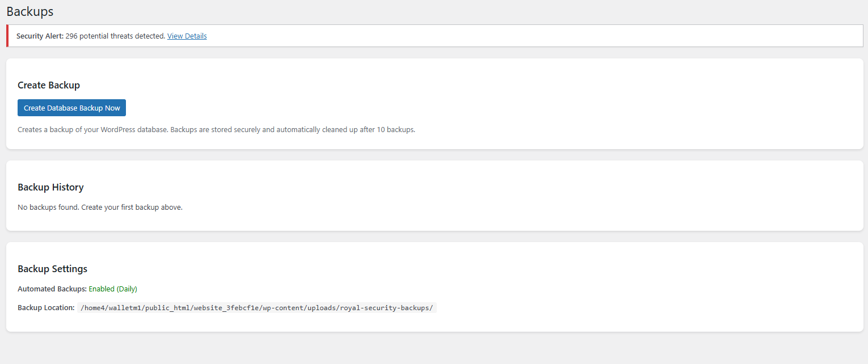Click the Backup Settings section heading
This screenshot has height=364, width=868.
click(52, 269)
